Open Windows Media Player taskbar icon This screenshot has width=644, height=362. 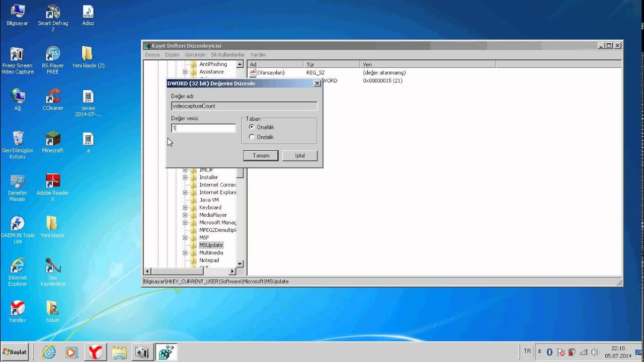coord(71,352)
